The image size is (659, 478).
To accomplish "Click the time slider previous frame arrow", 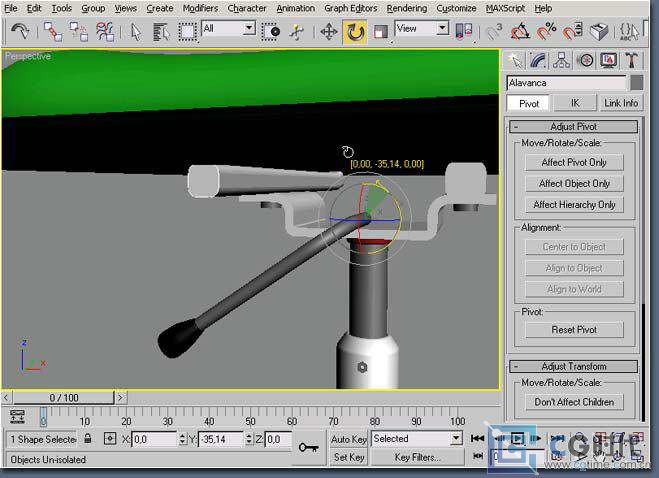I will (x=6, y=397).
